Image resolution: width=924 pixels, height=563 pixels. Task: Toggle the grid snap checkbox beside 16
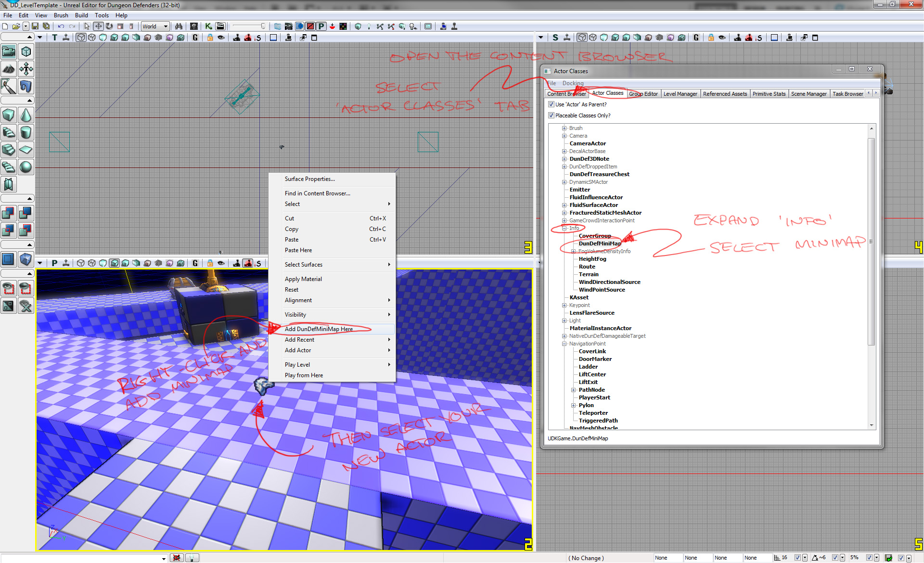pyautogui.click(x=797, y=558)
